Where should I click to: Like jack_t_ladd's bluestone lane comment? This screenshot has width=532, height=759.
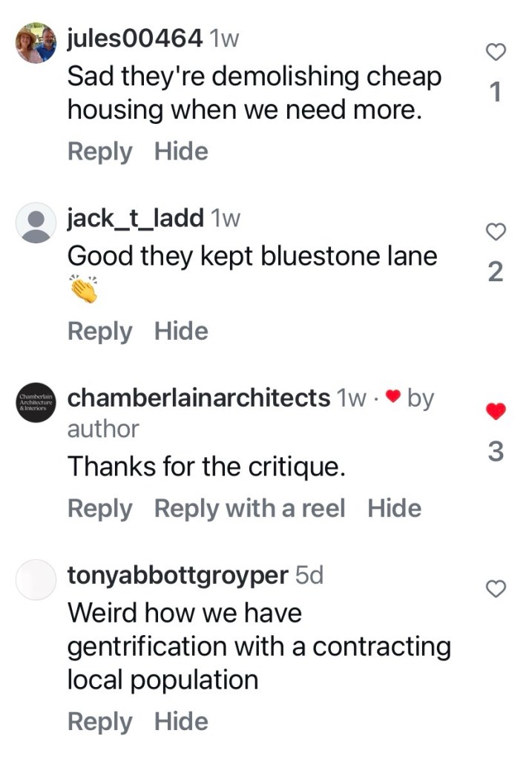pos(495,232)
